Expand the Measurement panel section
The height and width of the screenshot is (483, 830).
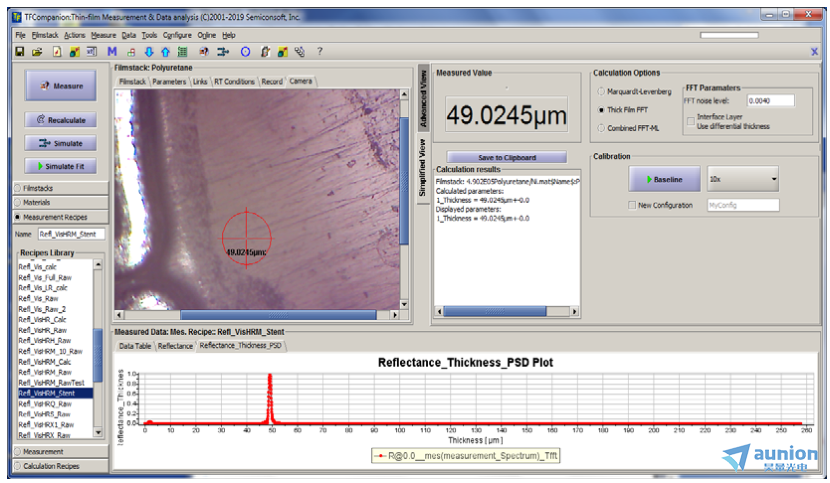(60, 452)
